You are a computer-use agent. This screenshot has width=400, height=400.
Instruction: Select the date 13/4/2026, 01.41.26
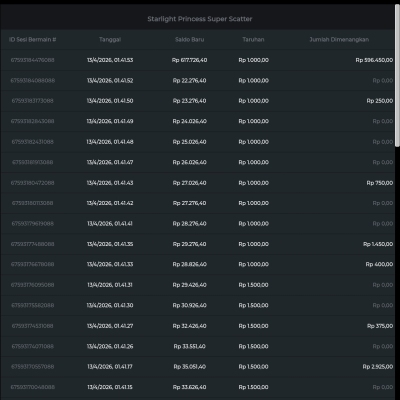click(110, 346)
